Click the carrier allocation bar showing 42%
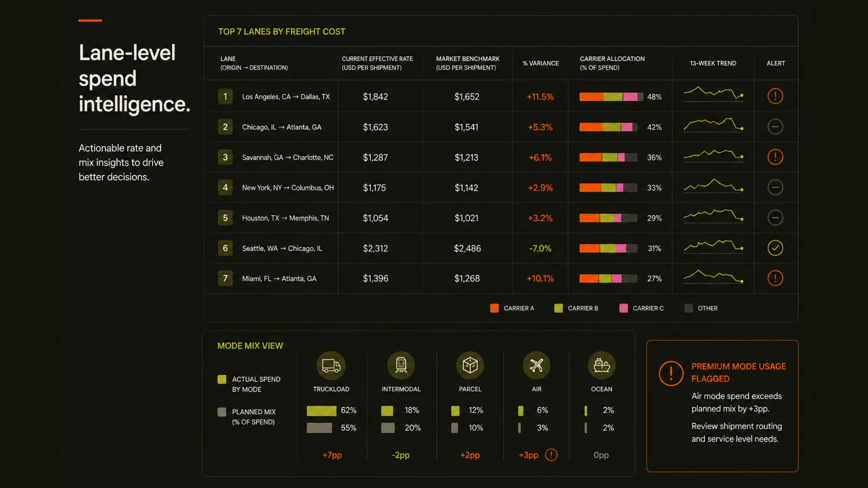The image size is (868, 488). click(x=609, y=127)
